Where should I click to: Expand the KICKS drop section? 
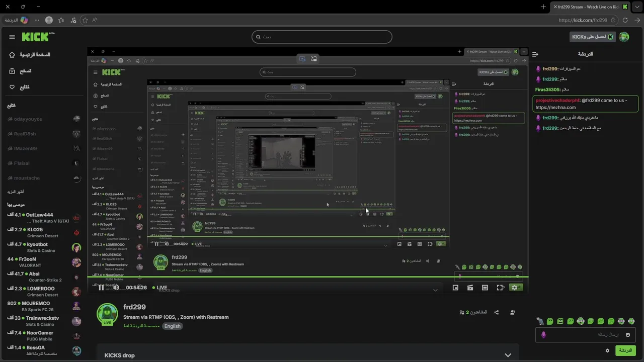(x=307, y=355)
